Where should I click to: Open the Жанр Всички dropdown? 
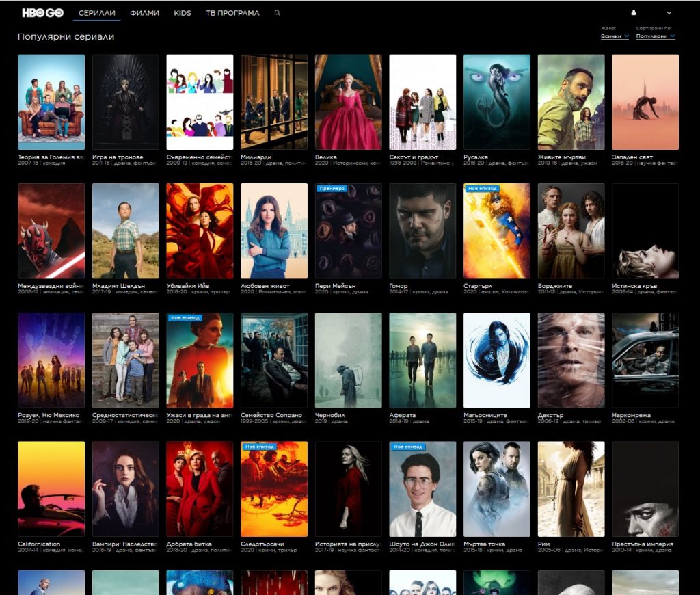tap(615, 36)
